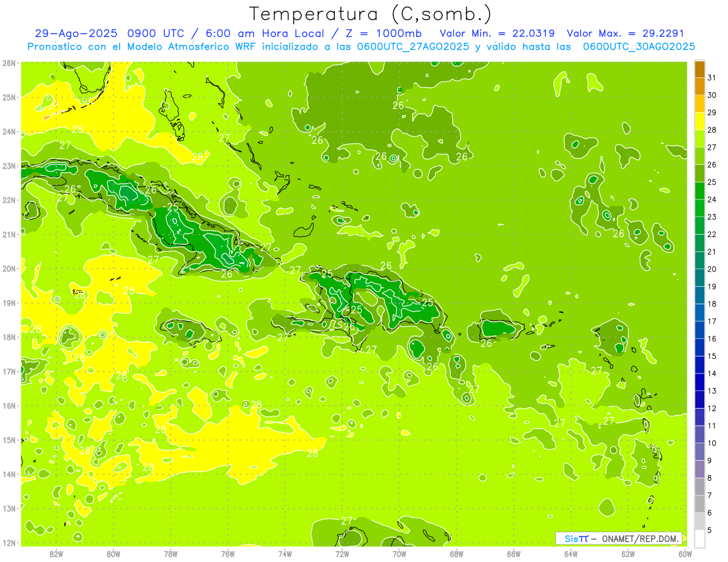The image size is (728, 562).
Task: Click longitude axis label '74W'
Action: click(285, 553)
